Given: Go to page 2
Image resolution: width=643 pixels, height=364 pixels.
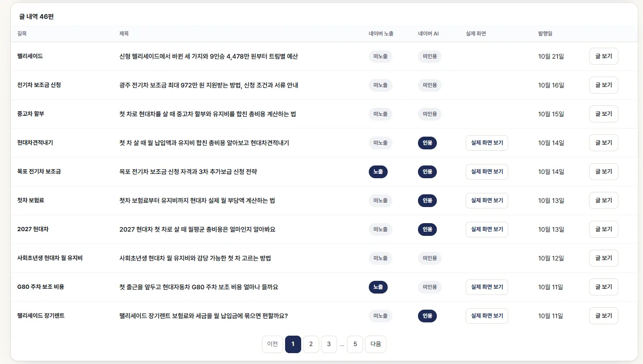Looking at the screenshot, I should [x=311, y=344].
